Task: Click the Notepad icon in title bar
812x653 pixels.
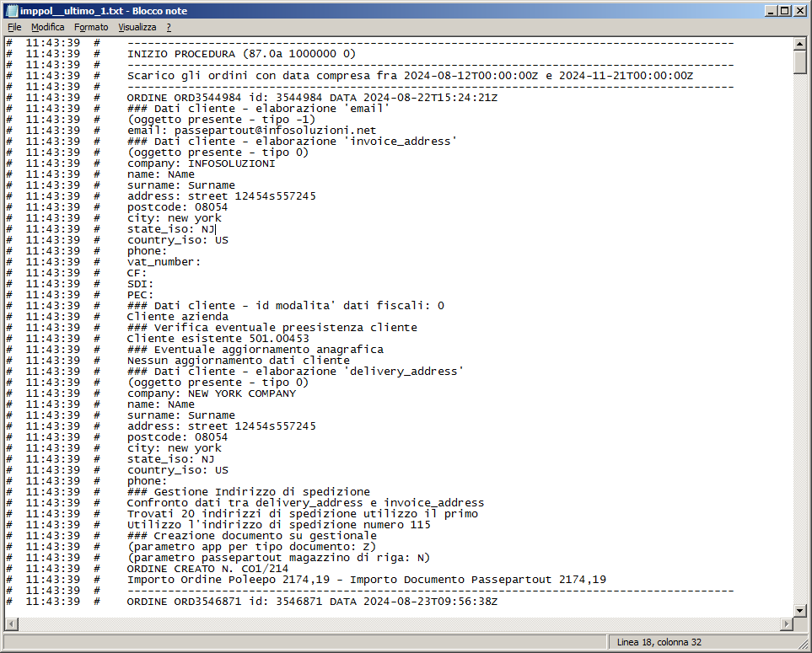Action: [11, 11]
